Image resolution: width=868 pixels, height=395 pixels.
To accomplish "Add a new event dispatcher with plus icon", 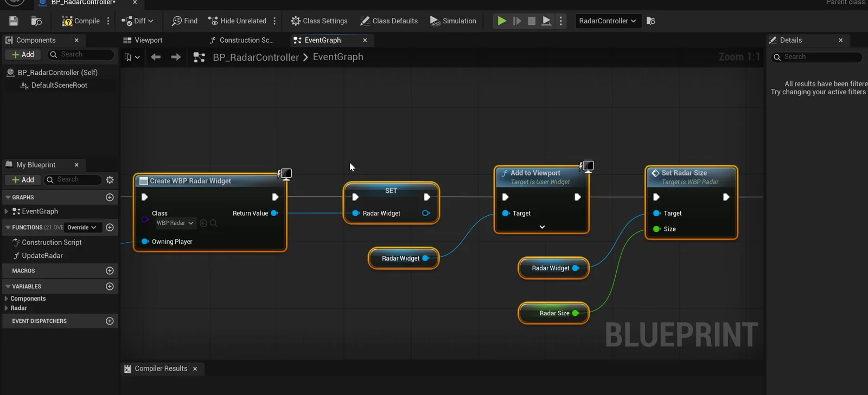I will coord(110,321).
